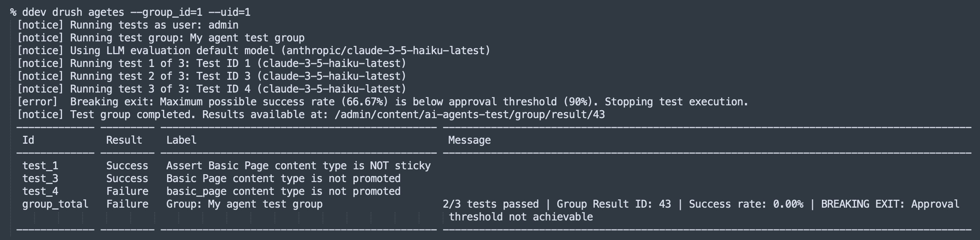
Task: Click the [error] Breaking exit line
Action: [x=383, y=102]
